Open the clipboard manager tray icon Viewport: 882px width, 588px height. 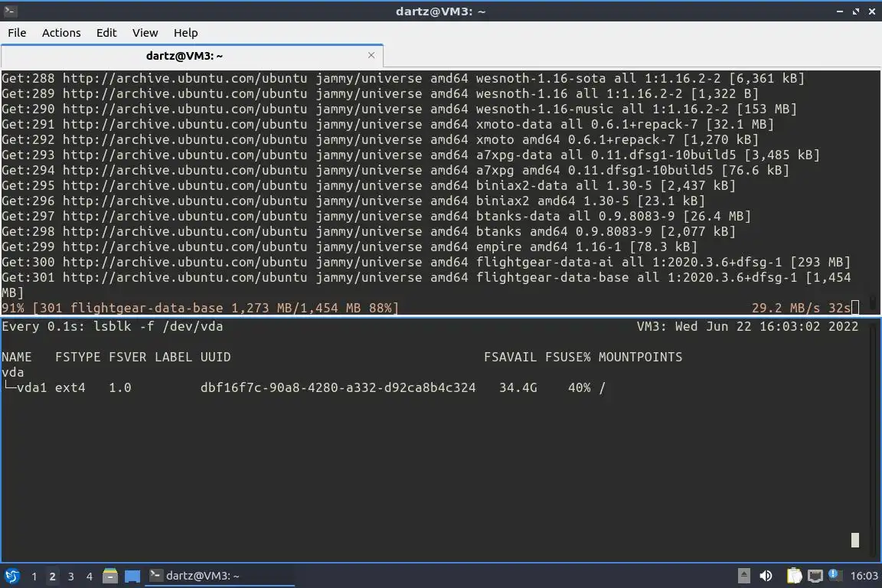tap(794, 576)
